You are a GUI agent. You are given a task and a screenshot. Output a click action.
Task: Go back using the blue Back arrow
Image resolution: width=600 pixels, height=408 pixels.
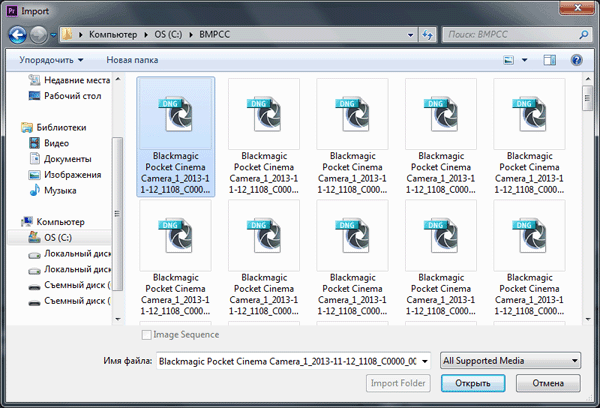point(18,35)
